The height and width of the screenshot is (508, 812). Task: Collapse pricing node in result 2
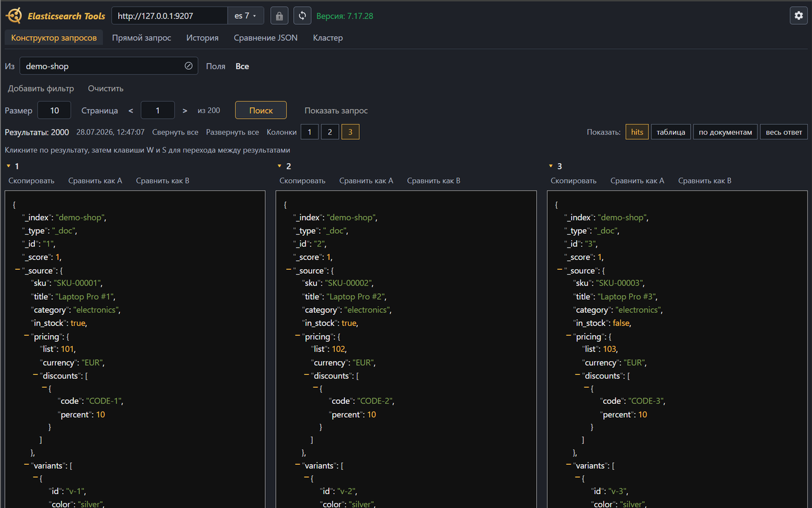298,337
